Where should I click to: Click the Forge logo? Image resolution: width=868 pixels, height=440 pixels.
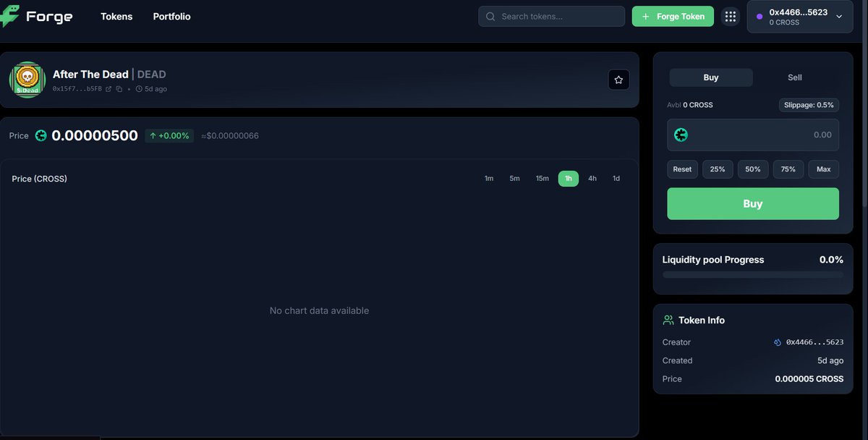click(x=37, y=17)
